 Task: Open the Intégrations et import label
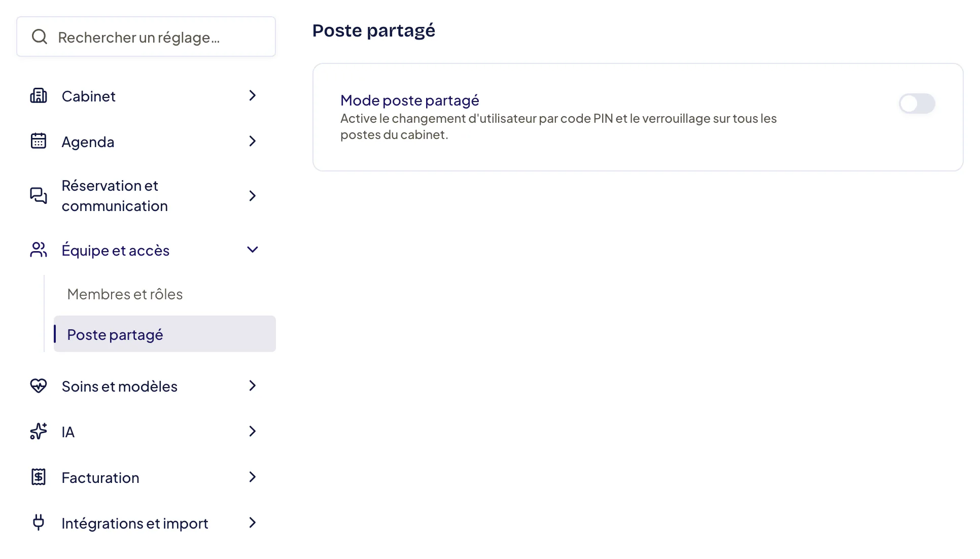point(135,523)
